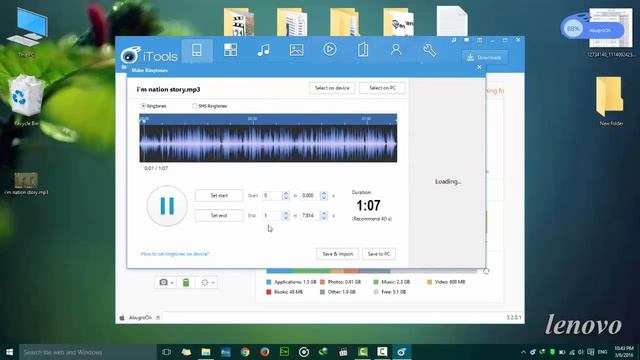Viewport: 640px width, 360px height.
Task: Open the device settings gear dropdown
Action: [207, 282]
